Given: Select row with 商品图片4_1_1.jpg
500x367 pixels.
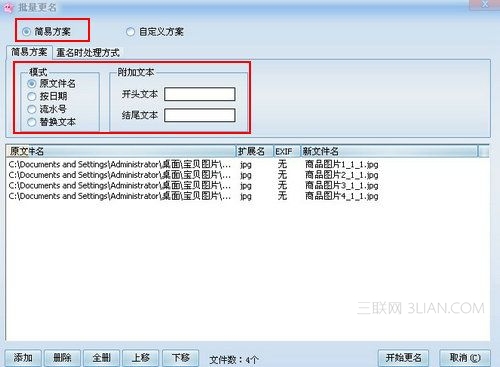Looking at the screenshot, I should click(247, 196).
